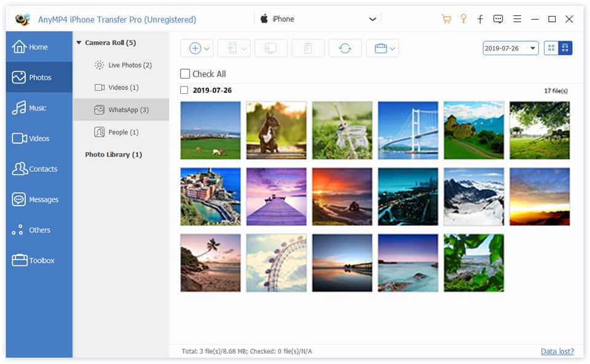Click the register key icon

pyautogui.click(x=463, y=19)
